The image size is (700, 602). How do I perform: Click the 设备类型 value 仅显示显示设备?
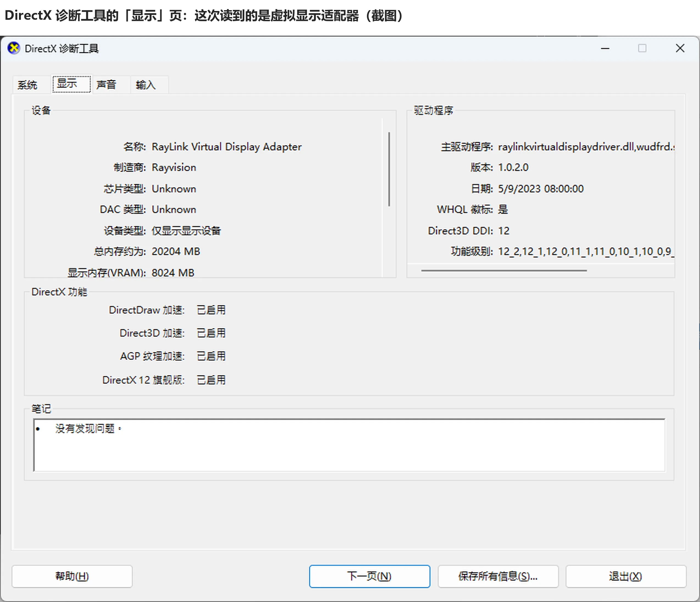coord(186,231)
